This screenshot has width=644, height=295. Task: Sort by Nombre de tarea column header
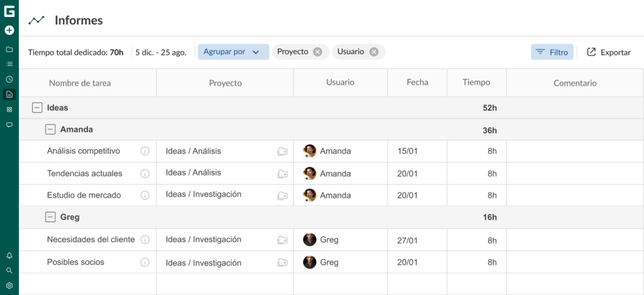80,83
